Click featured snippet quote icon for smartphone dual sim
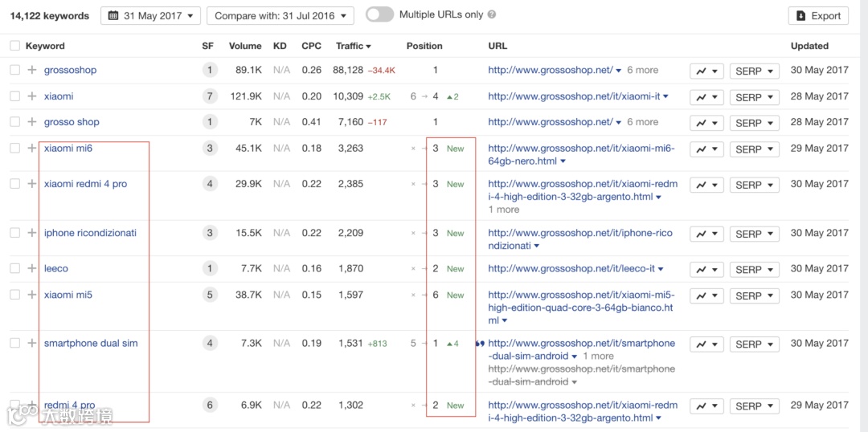The height and width of the screenshot is (432, 868). [x=479, y=344]
